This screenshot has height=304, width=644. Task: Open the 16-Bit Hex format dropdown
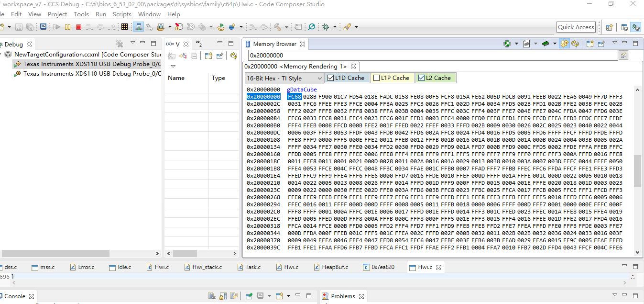[x=319, y=78]
